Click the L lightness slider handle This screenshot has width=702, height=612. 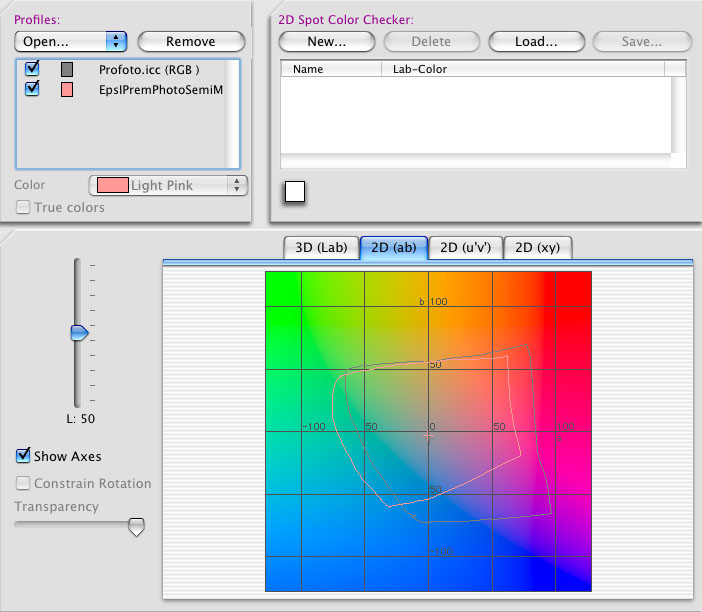click(80, 333)
